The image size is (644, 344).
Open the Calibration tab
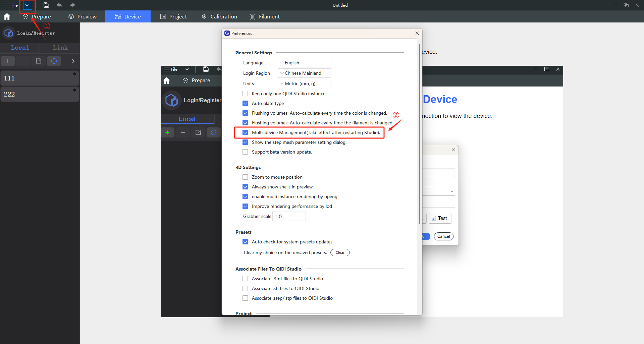(219, 16)
